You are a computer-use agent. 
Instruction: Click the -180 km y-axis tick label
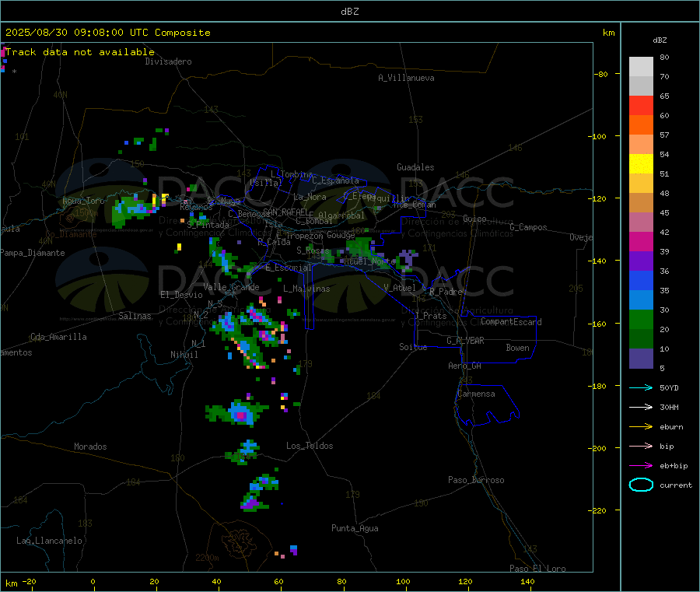click(600, 386)
